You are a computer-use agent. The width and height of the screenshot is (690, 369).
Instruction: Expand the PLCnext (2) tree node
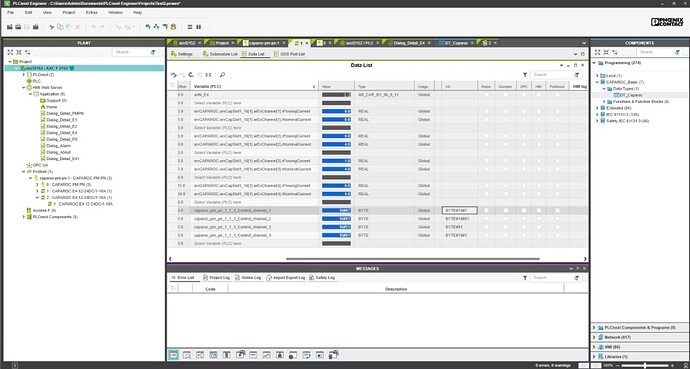[24, 75]
